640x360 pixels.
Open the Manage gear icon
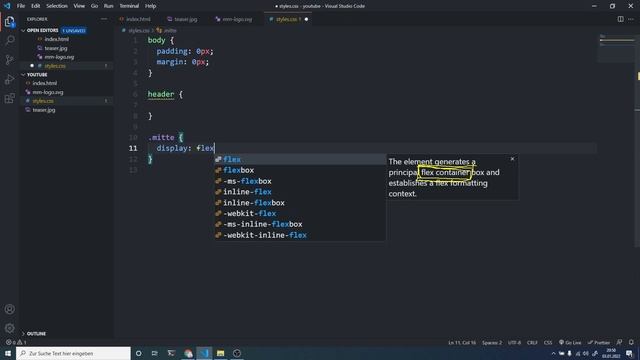click(x=9, y=328)
